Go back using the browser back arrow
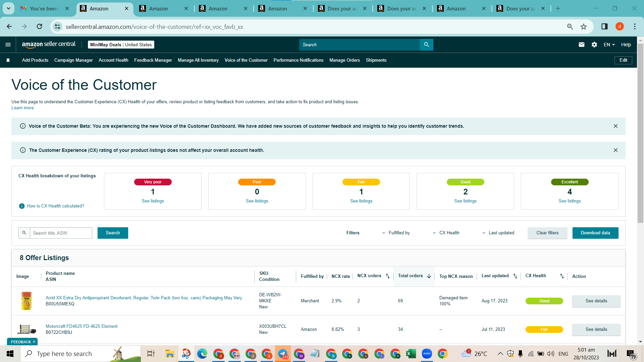The width and height of the screenshot is (644, 362). (x=9, y=26)
